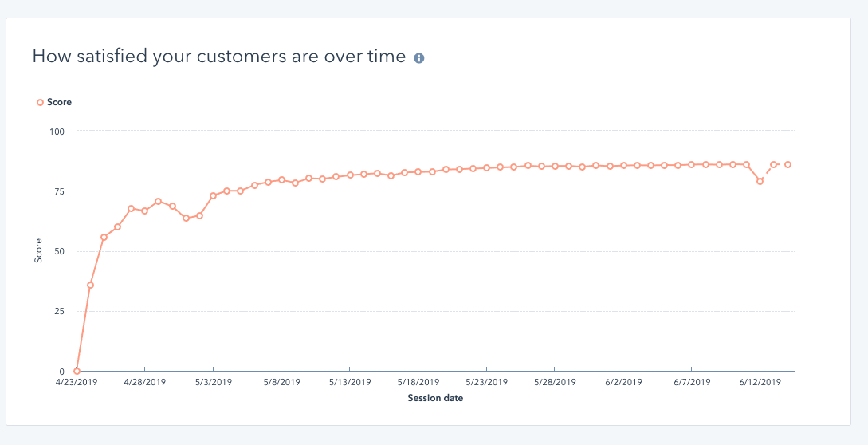Pick the data point above the 6/7/2019 label
This screenshot has width=868, height=445.
tap(692, 164)
